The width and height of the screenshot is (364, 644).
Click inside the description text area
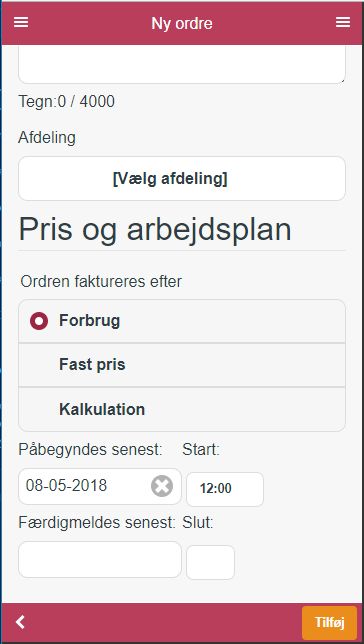click(x=182, y=65)
